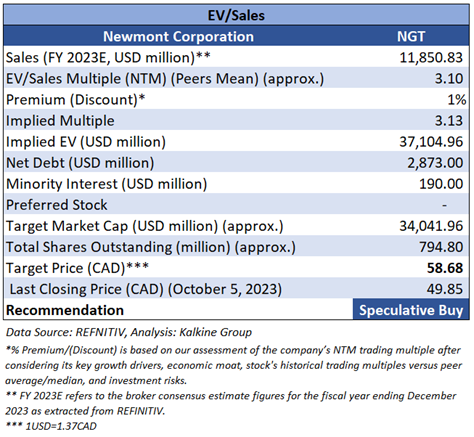This screenshot has width=474, height=437.
Task: Click the Newmont Corporation header cell
Action: [178, 36]
